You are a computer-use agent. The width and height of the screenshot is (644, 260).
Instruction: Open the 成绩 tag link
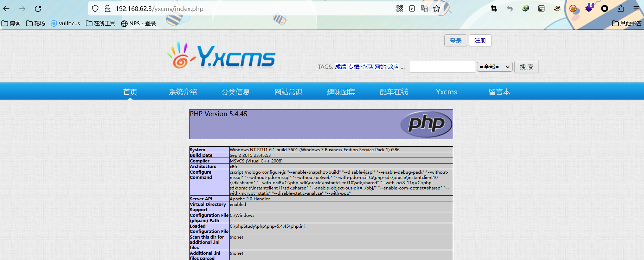click(341, 67)
